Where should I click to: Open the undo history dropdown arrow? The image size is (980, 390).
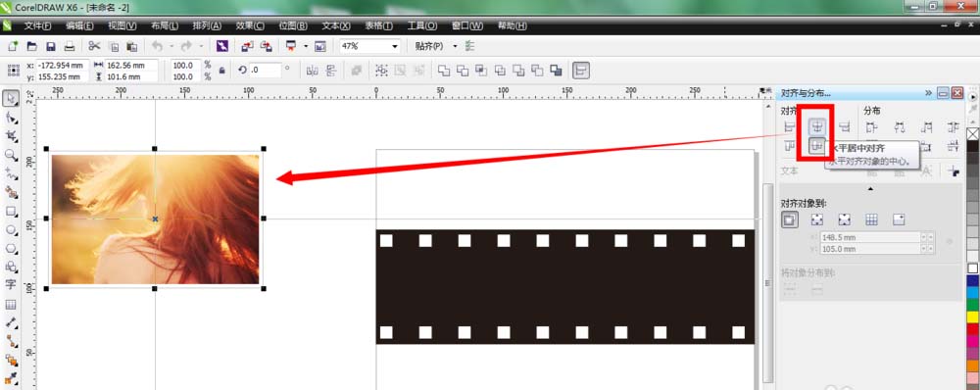tap(171, 46)
